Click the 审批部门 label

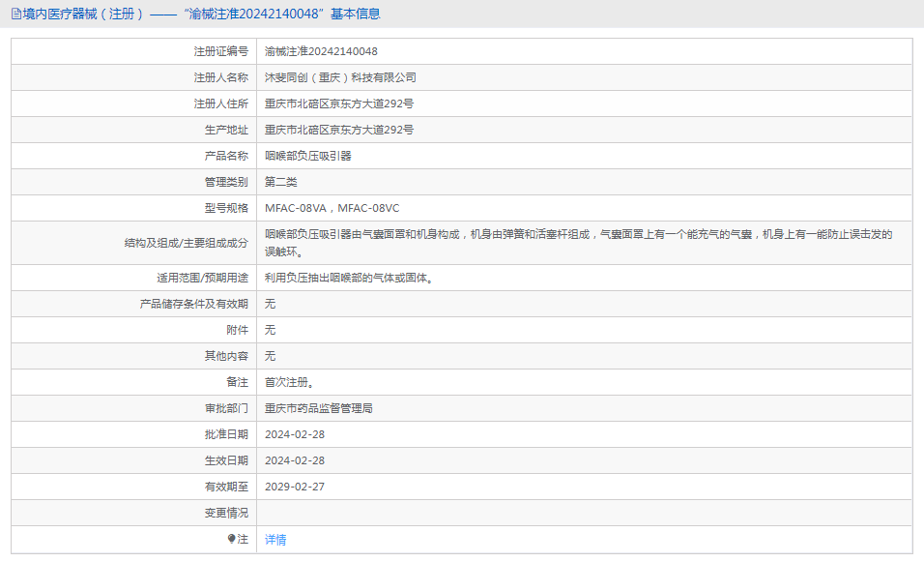226,408
